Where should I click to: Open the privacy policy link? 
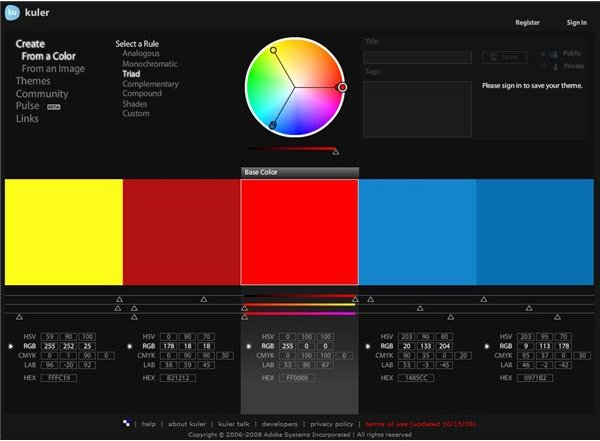coord(331,424)
